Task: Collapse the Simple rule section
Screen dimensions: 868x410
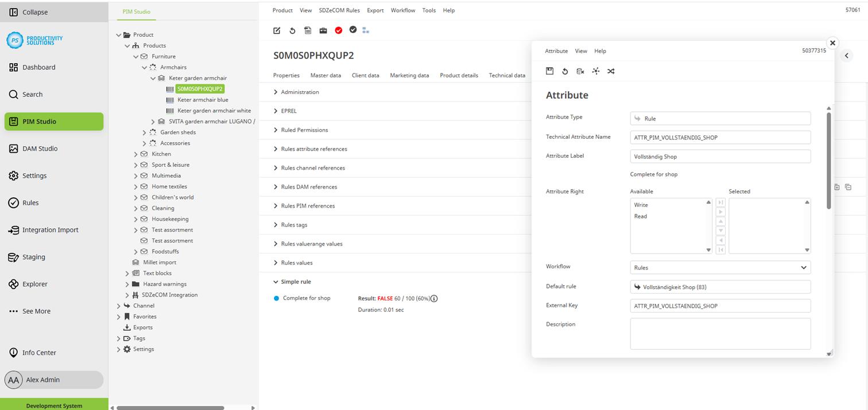Action: [x=276, y=282]
